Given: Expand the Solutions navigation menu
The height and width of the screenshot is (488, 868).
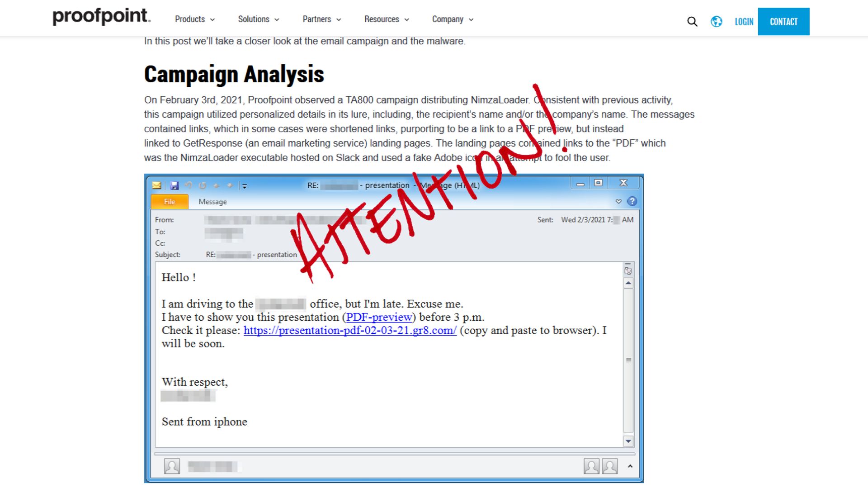Looking at the screenshot, I should point(259,19).
